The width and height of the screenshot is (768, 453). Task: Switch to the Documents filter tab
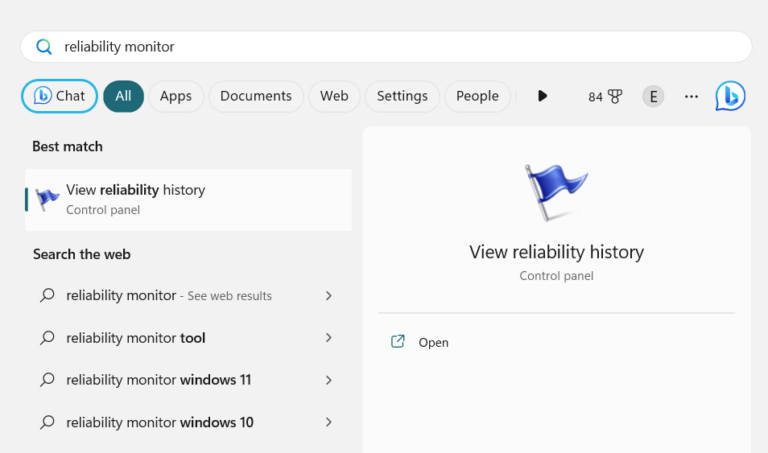point(256,96)
